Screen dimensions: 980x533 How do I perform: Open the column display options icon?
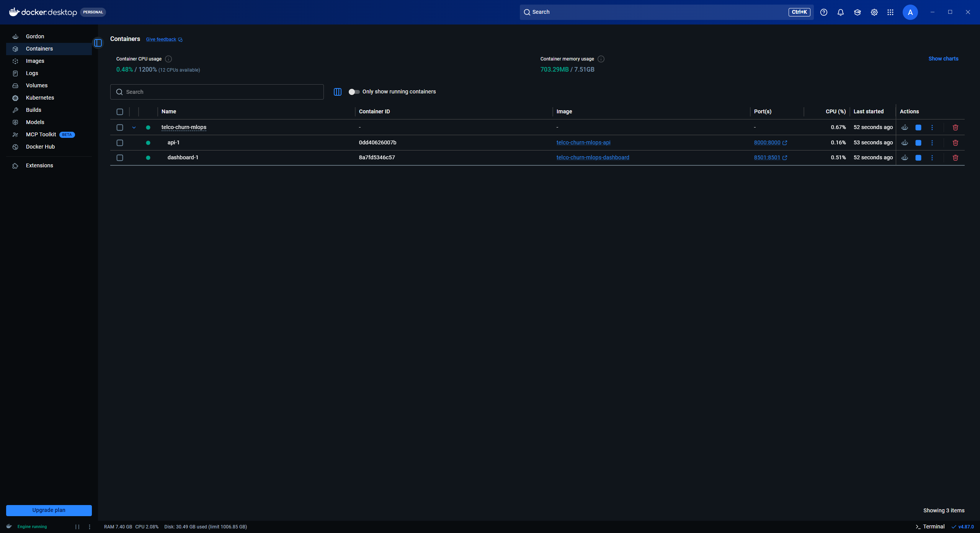click(338, 92)
